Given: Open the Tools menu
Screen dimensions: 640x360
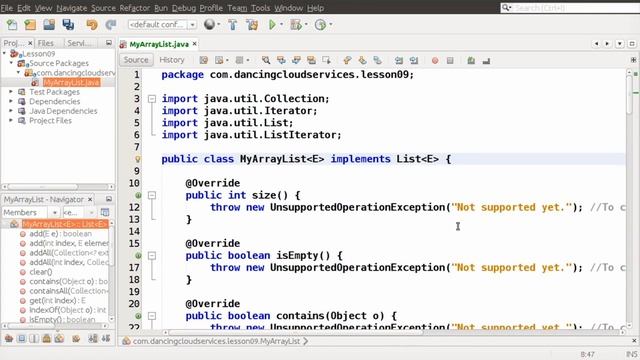Looking at the screenshot, I should [260, 8].
